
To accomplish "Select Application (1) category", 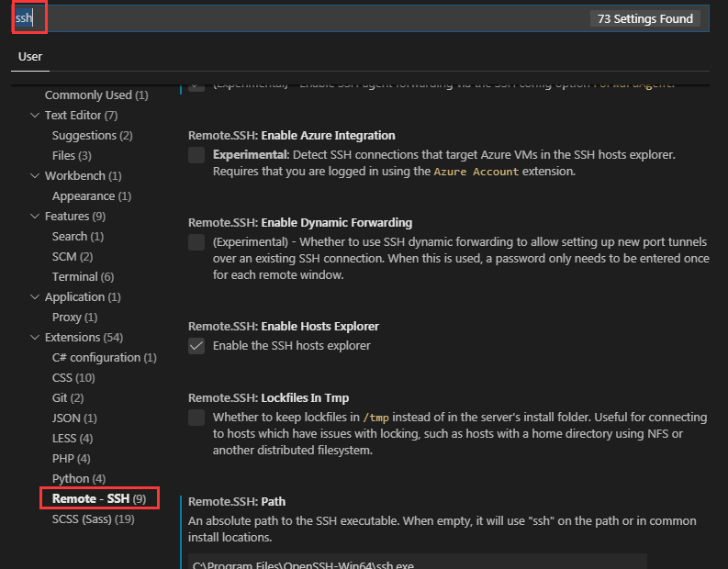I will tap(84, 297).
